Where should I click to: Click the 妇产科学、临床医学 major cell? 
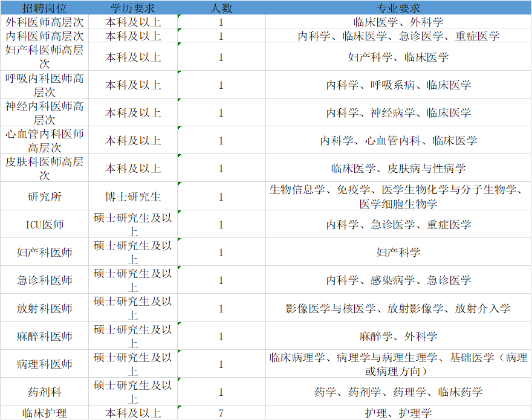point(398,57)
